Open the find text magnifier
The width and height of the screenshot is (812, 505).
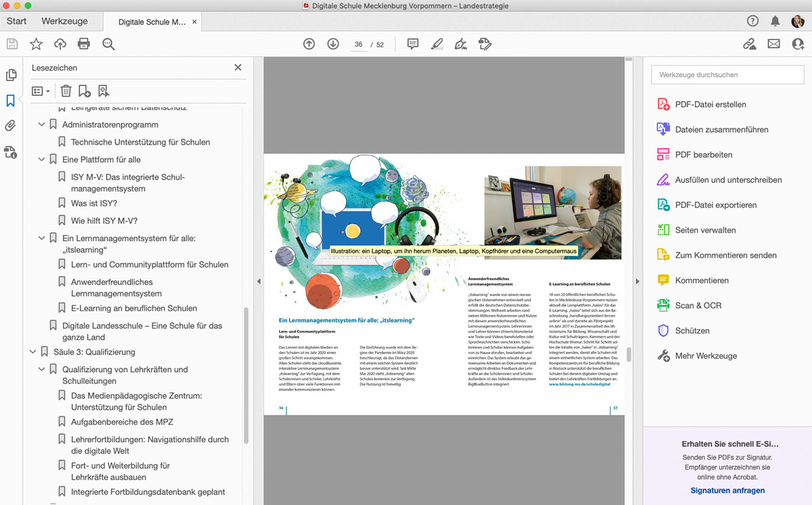click(109, 44)
